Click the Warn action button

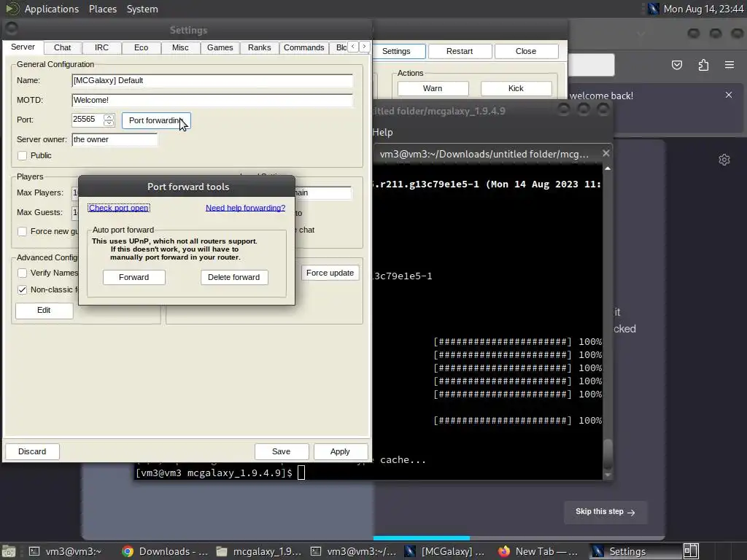coord(433,88)
